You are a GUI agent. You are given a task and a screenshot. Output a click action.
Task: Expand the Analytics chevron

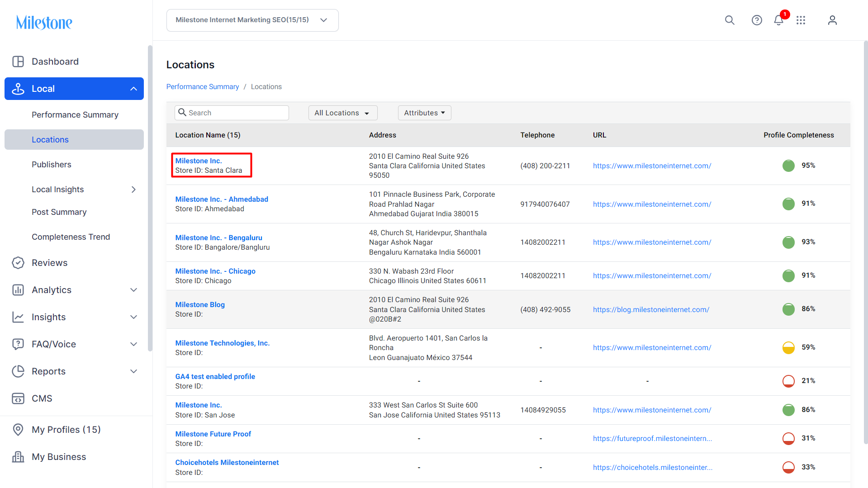133,290
